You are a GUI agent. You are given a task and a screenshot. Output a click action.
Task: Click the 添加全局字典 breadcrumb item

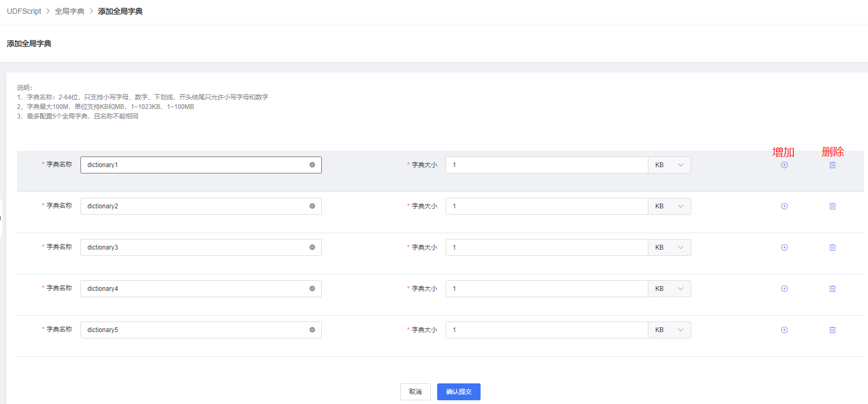(x=120, y=11)
